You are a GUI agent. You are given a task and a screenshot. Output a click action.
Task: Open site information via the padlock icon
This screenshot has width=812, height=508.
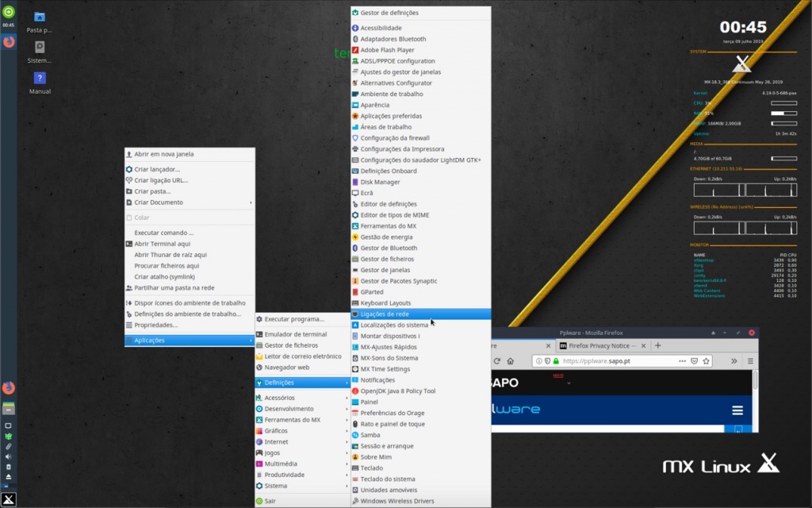(x=555, y=361)
